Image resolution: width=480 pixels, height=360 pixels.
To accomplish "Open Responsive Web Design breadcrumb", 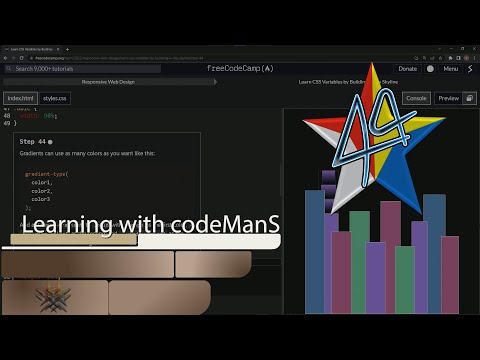I will (108, 82).
